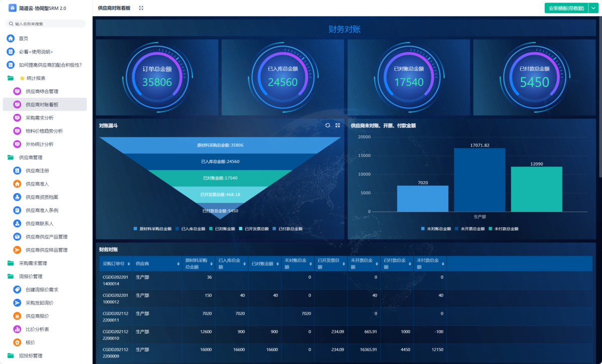Open 首页 in sidebar
Screen dimensions: 602x364
pyautogui.click(x=45, y=39)
